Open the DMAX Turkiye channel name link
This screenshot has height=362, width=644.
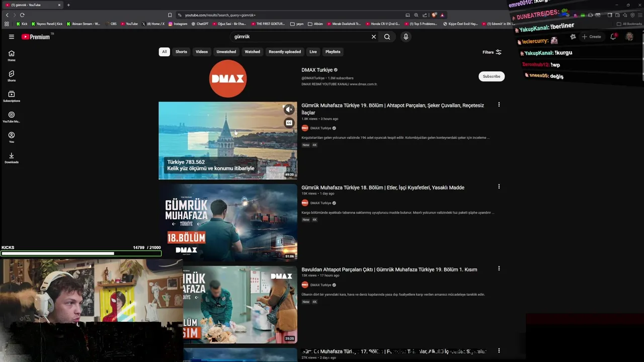317,70
